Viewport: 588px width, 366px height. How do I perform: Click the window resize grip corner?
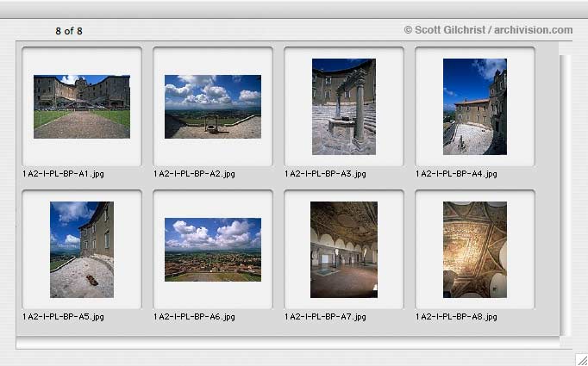tap(582, 360)
